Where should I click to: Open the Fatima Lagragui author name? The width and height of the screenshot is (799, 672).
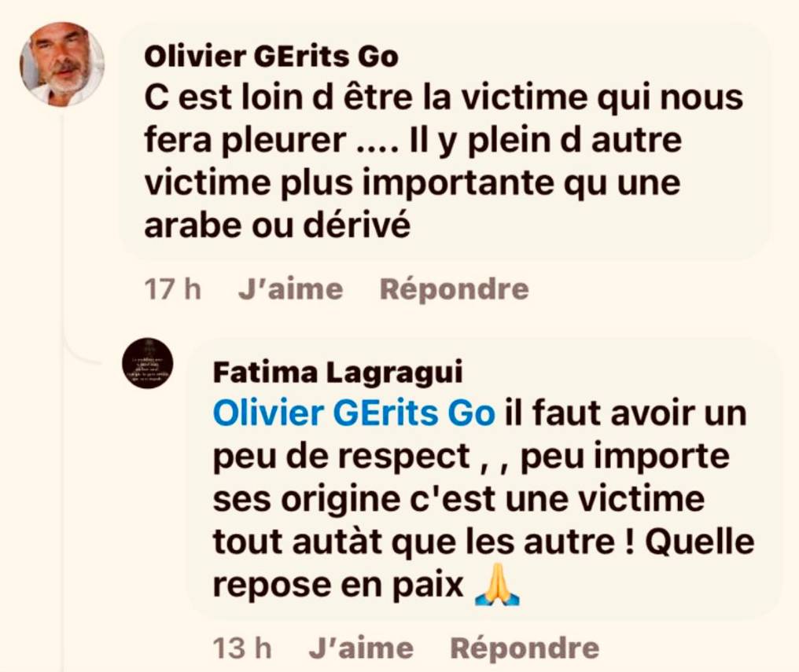338,372
